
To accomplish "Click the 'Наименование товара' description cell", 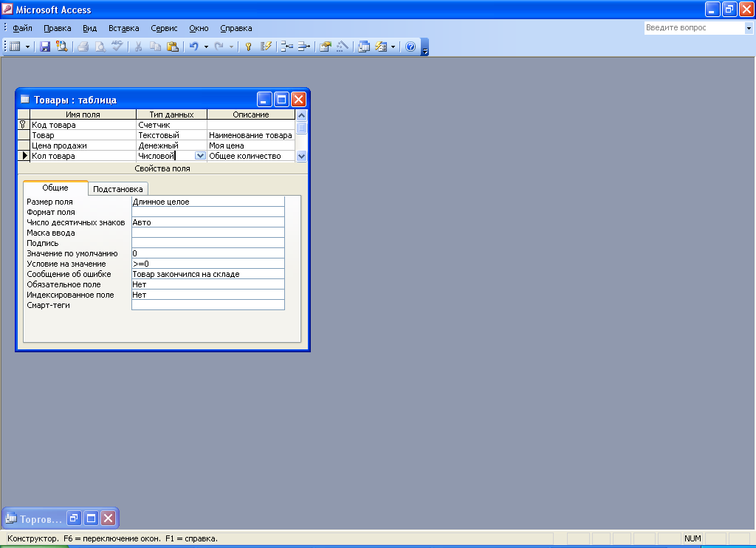I will tap(251, 135).
